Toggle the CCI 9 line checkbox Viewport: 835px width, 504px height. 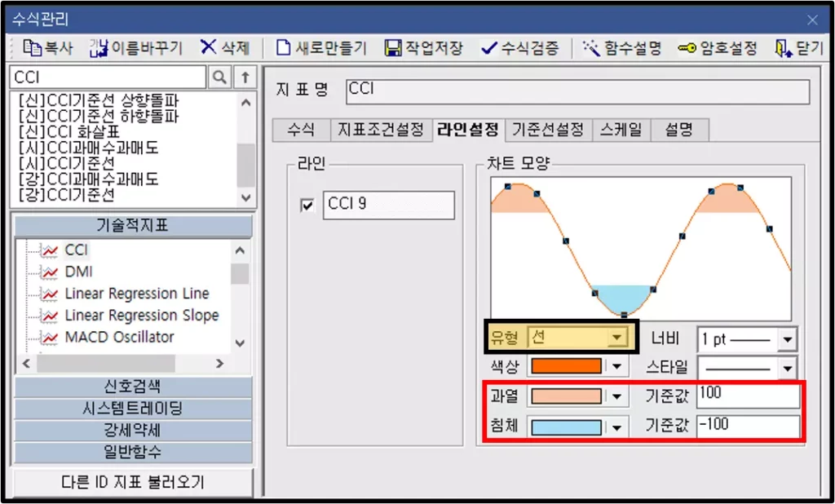[x=307, y=206]
